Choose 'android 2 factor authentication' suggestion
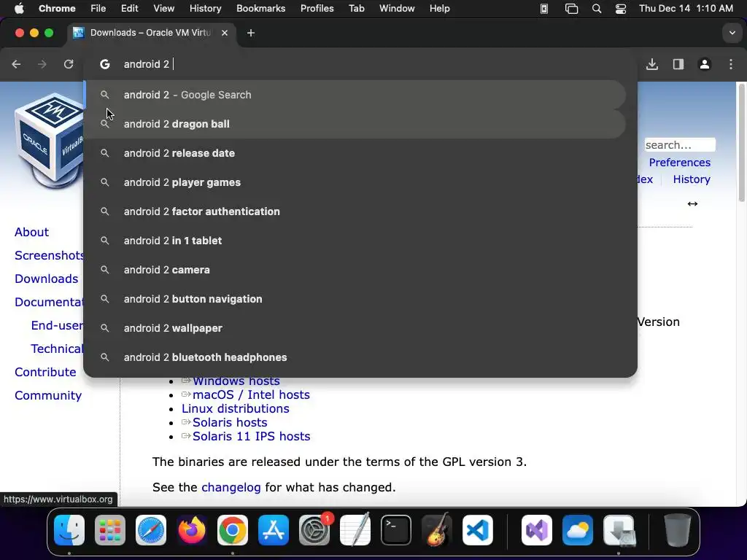 [355, 211]
